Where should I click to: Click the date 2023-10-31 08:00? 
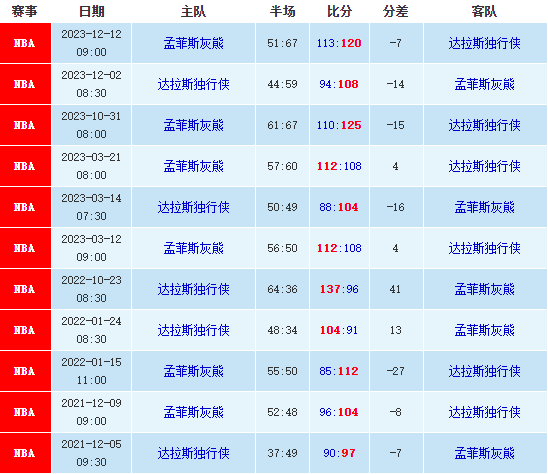click(92, 125)
